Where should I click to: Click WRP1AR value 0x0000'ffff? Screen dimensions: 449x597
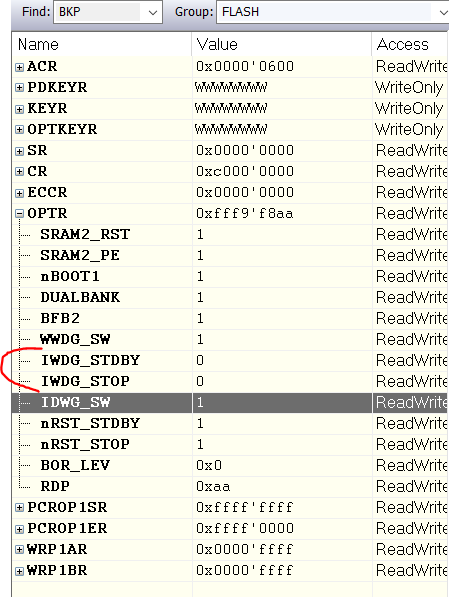[x=245, y=549]
